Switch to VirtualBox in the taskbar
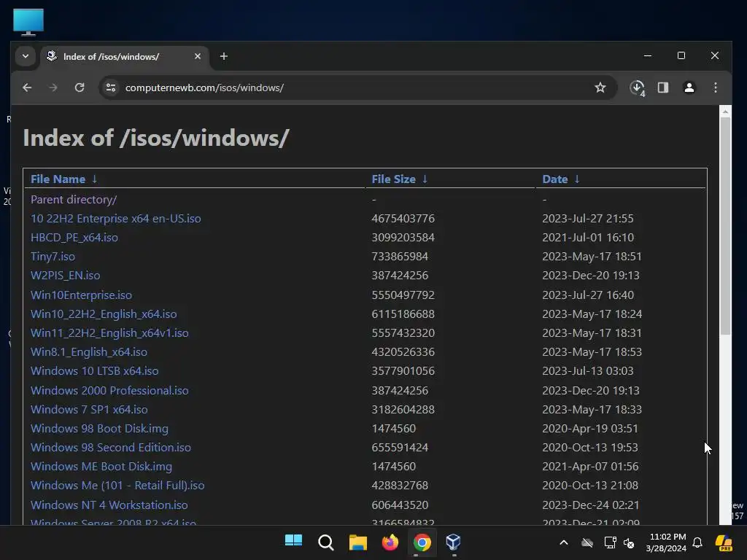 (x=454, y=542)
